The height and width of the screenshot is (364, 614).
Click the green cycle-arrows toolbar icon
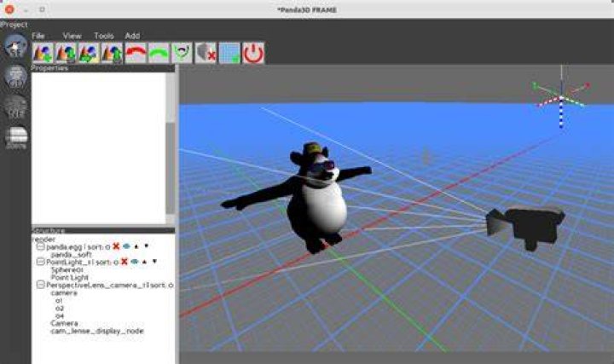182,53
